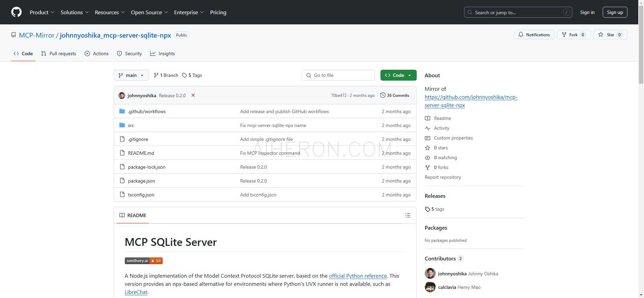This screenshot has width=644, height=298.
Task: Open the green Code dropdown button
Action: (x=398, y=75)
